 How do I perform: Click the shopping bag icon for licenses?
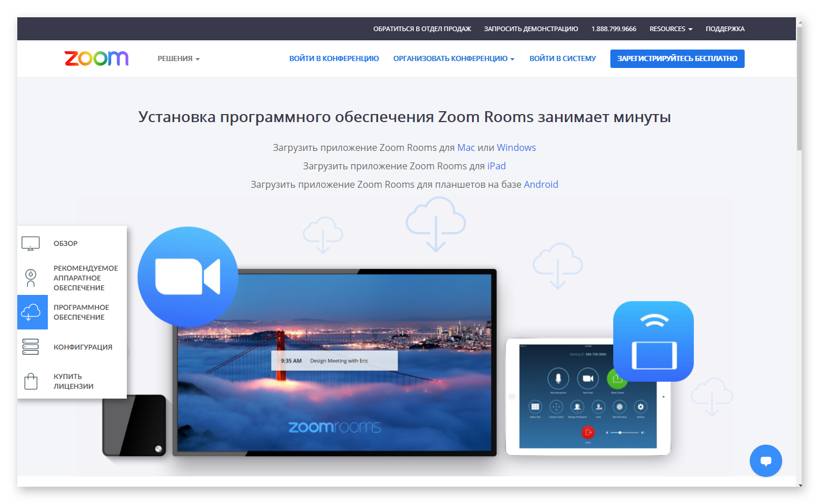(x=31, y=381)
